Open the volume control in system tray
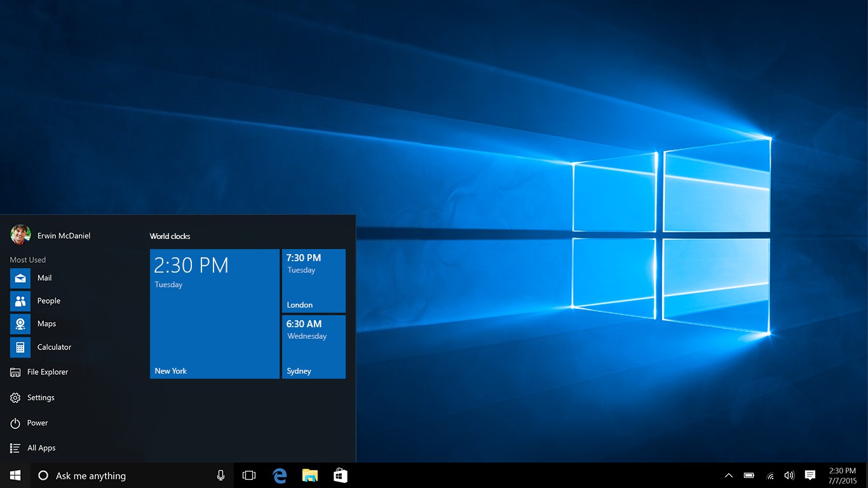This screenshot has height=488, width=868. tap(789, 475)
